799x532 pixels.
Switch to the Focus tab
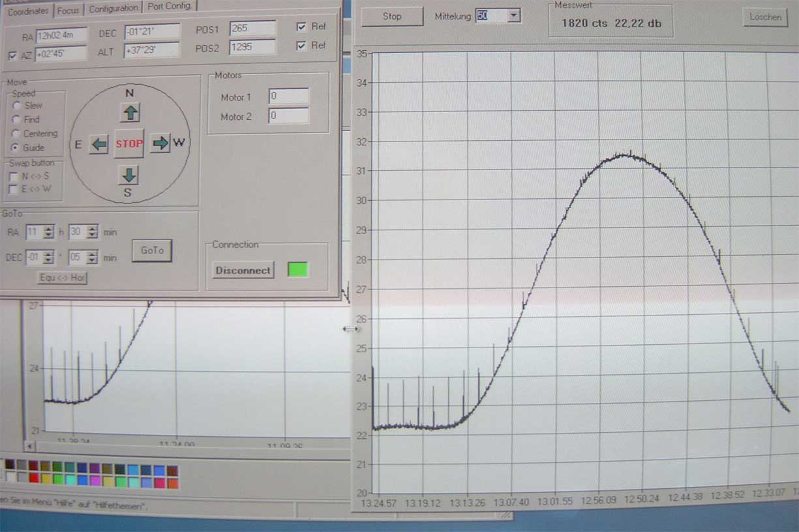click(68, 10)
